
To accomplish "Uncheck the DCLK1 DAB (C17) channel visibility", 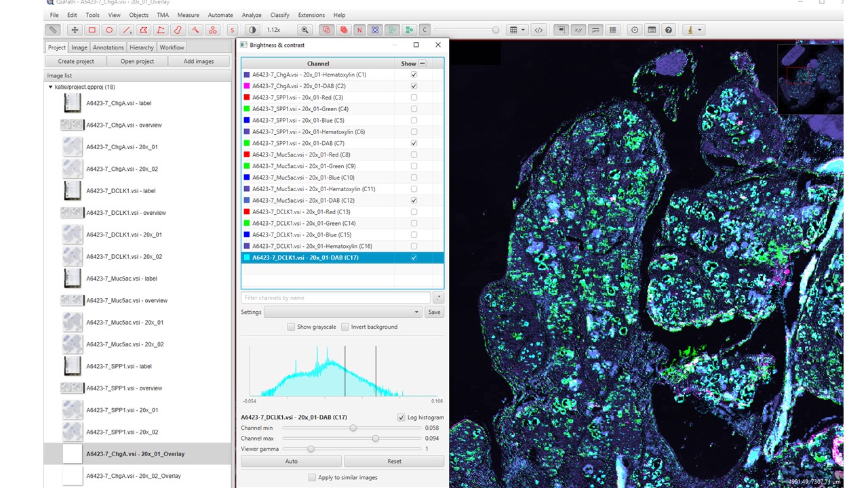I will pos(414,258).
